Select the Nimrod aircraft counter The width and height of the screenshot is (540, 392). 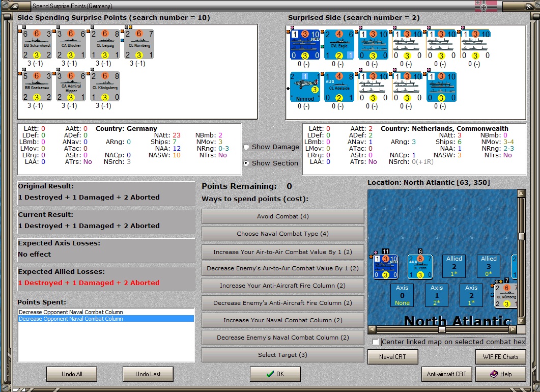[x=305, y=87]
